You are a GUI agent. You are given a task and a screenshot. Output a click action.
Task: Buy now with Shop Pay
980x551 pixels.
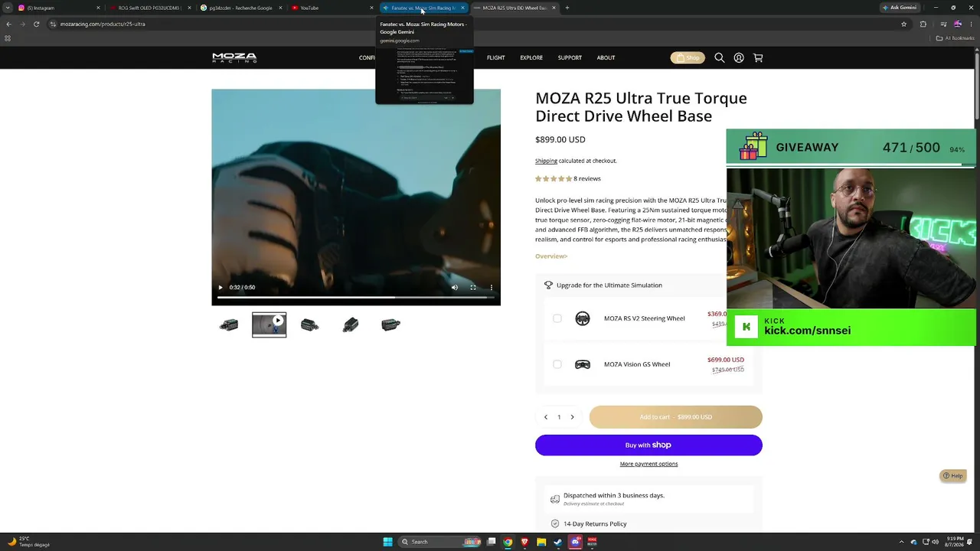648,445
